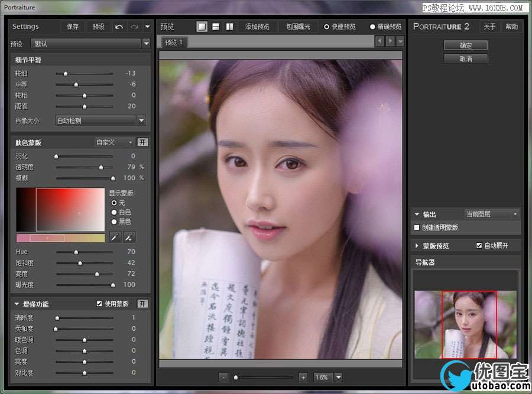Open the 预设 默认 preset dropdown
The image size is (532, 394).
pyautogui.click(x=90, y=43)
